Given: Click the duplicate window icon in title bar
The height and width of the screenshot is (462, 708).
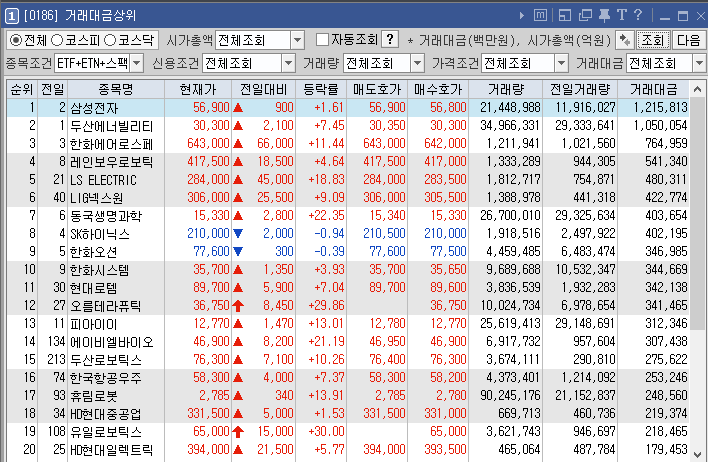Looking at the screenshot, I should point(585,16).
